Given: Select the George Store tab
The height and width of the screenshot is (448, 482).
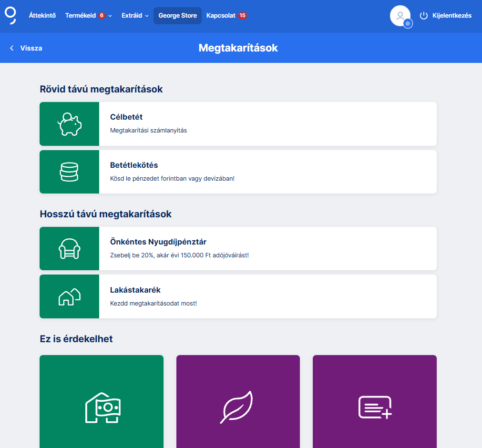Looking at the screenshot, I should click(177, 16).
